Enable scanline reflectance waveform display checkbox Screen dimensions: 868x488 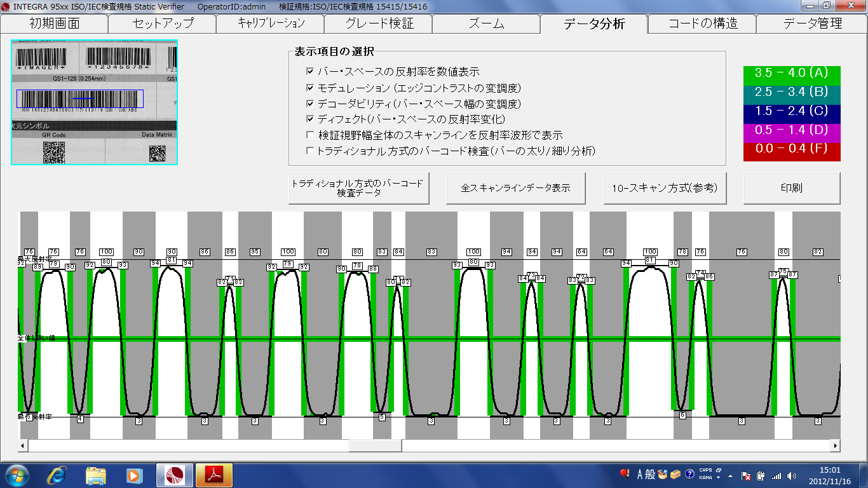(310, 135)
